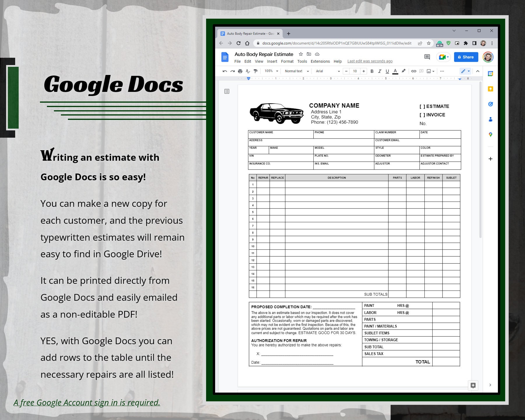Open the Help menu

[x=338, y=62]
